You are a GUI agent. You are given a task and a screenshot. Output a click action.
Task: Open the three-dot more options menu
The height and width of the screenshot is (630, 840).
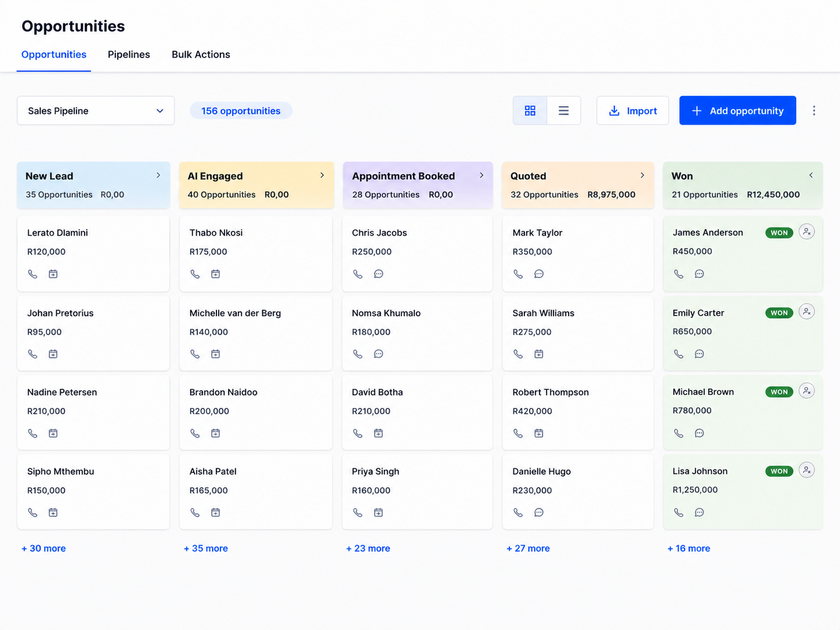(814, 110)
